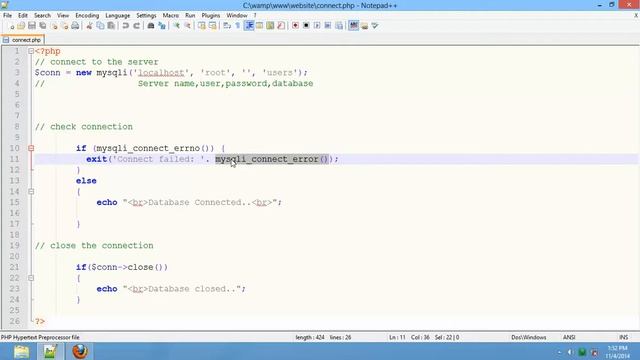Collapse the fold marker on line 22
Image resolution: width=640 pixels, height=360 pixels.
tap(31, 278)
